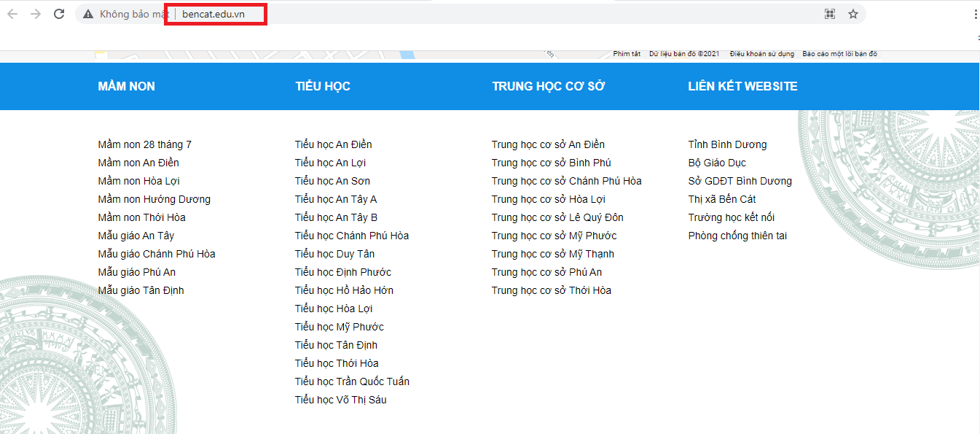Open the Tiểu học Tân Định link

(337, 345)
